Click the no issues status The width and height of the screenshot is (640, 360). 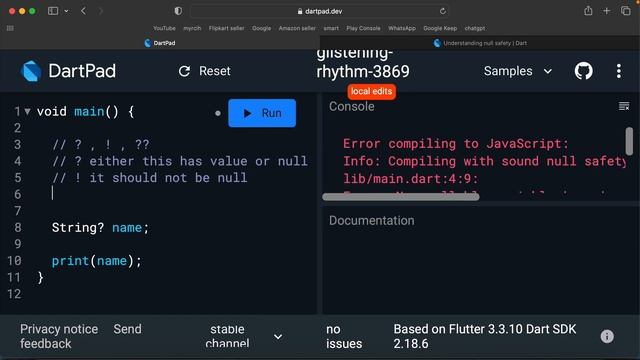point(344,336)
